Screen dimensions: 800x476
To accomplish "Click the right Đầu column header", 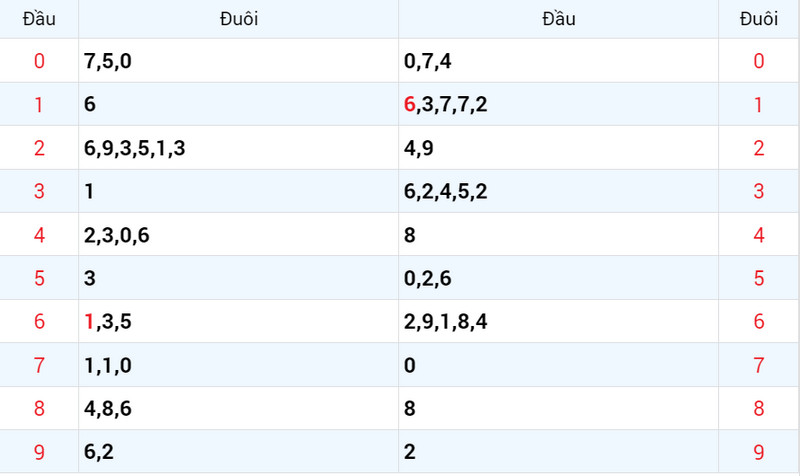I will [x=558, y=19].
